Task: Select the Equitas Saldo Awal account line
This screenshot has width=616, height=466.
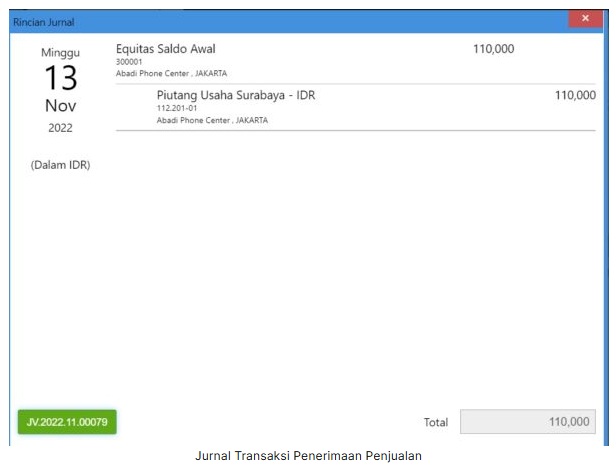Action: point(166,49)
